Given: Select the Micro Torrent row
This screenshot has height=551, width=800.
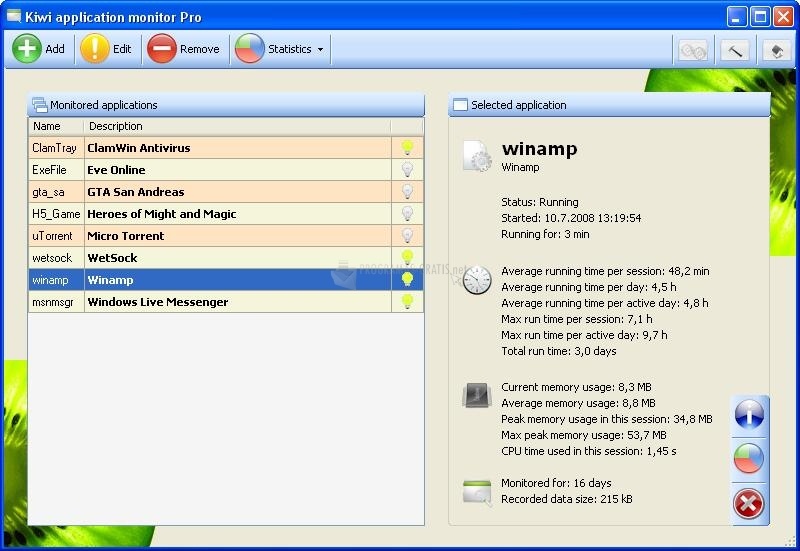Looking at the screenshot, I should (226, 236).
